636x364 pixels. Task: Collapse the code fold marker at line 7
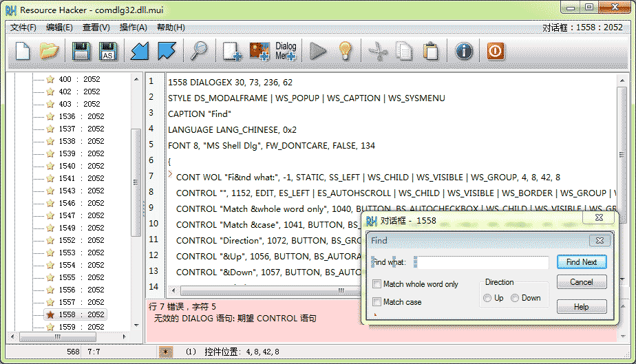click(171, 175)
